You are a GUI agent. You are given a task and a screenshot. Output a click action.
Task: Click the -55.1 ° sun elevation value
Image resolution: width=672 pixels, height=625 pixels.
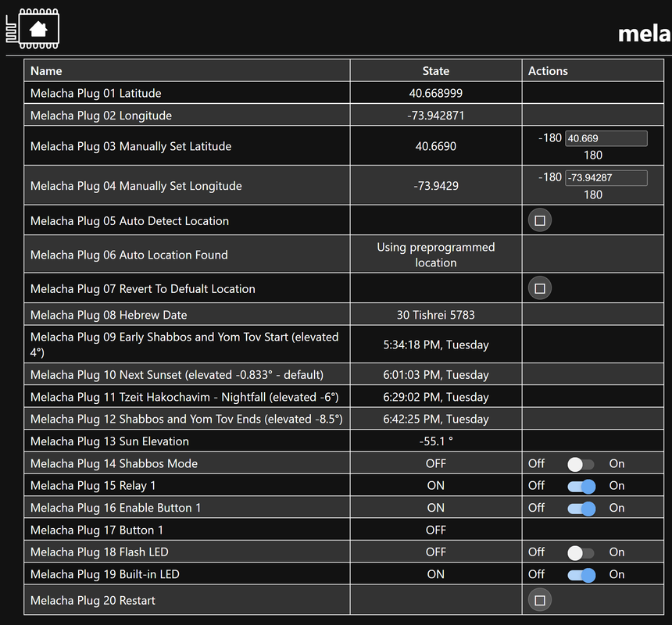(x=436, y=441)
